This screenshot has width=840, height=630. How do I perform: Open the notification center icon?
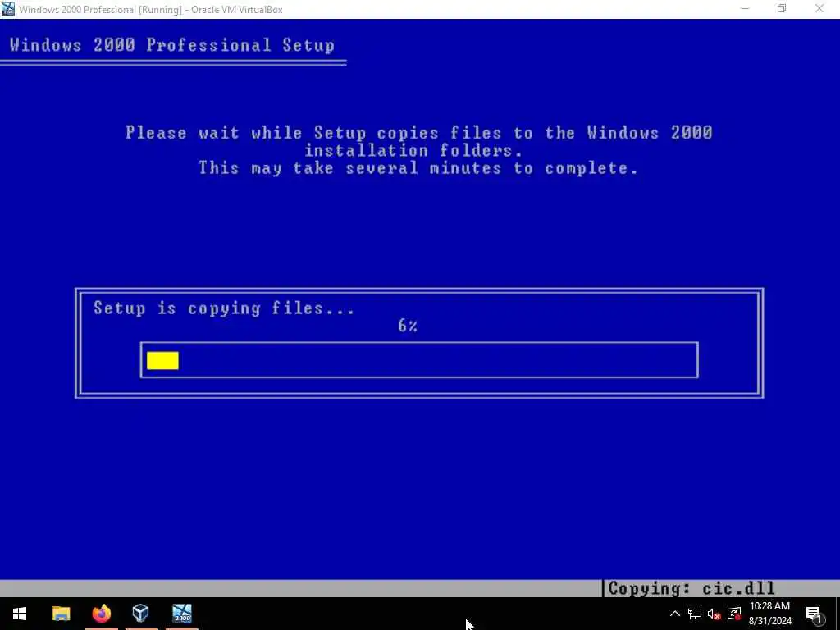click(x=814, y=614)
